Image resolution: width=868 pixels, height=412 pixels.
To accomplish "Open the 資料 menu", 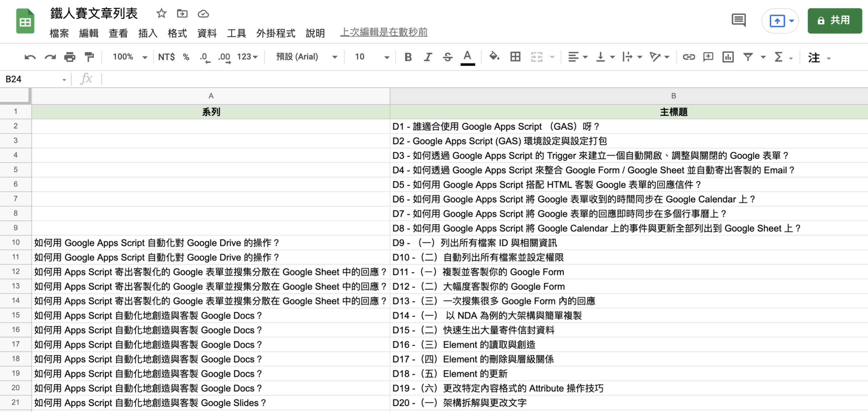I will point(207,33).
